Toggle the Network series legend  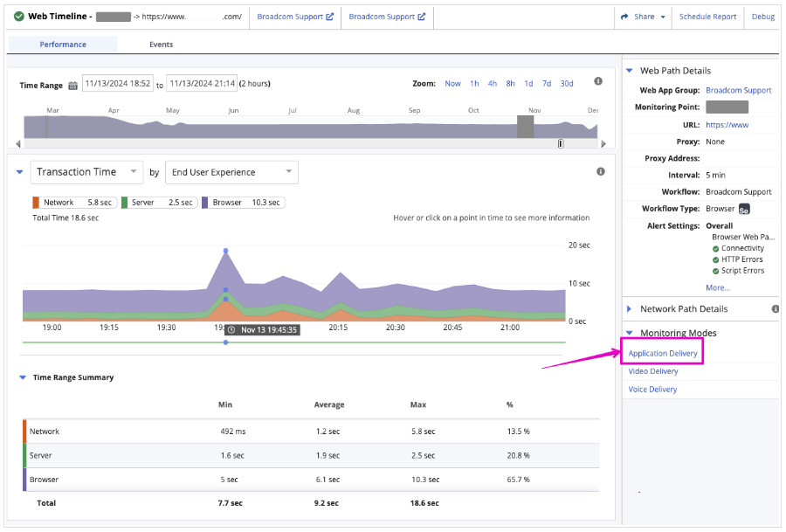point(74,203)
